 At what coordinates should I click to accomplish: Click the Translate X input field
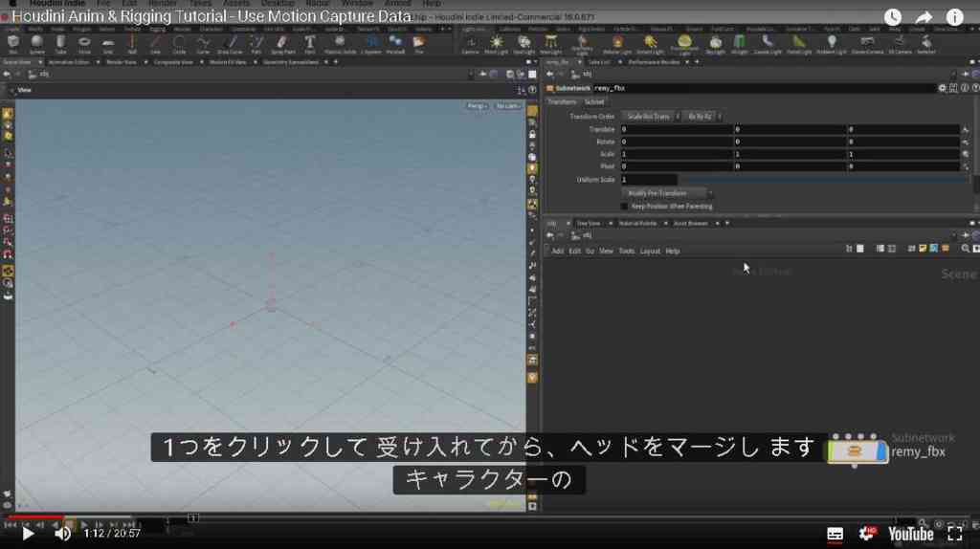[677, 129]
